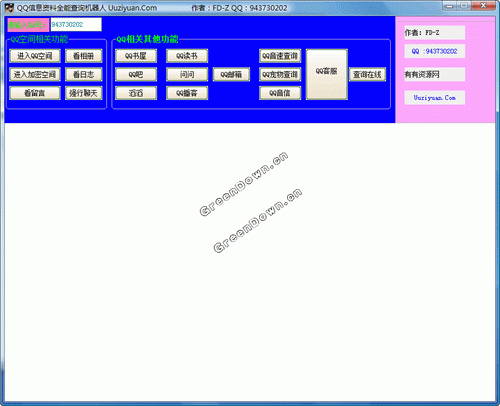This screenshot has height=406, width=500.
Task: Click the QQ播客 button
Action: tap(187, 93)
